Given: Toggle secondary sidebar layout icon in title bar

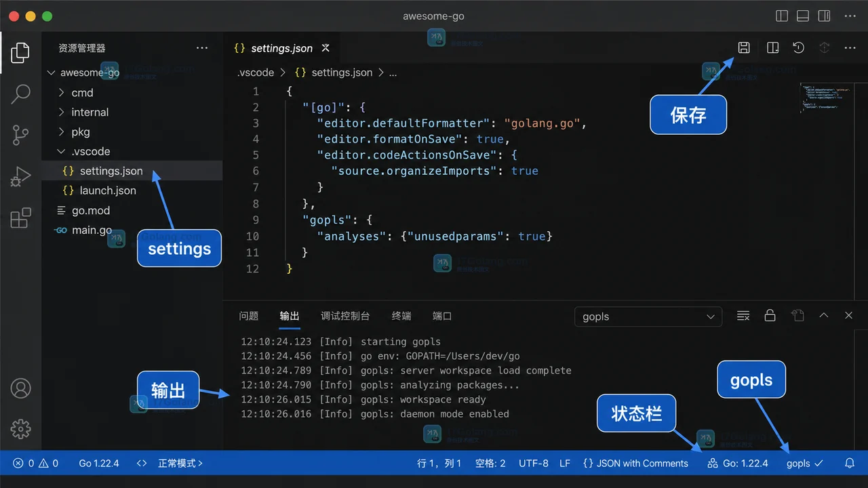Looking at the screenshot, I should point(824,16).
